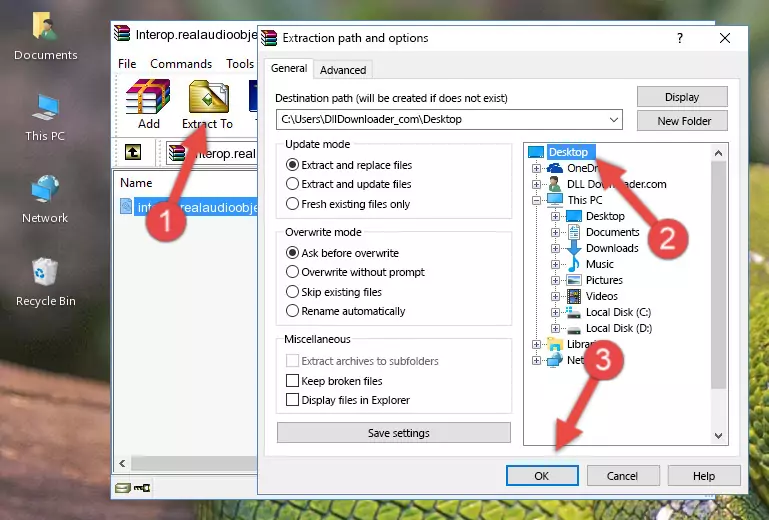Open the Destination path dropdown arrow
This screenshot has width=769, height=520.
coord(614,120)
